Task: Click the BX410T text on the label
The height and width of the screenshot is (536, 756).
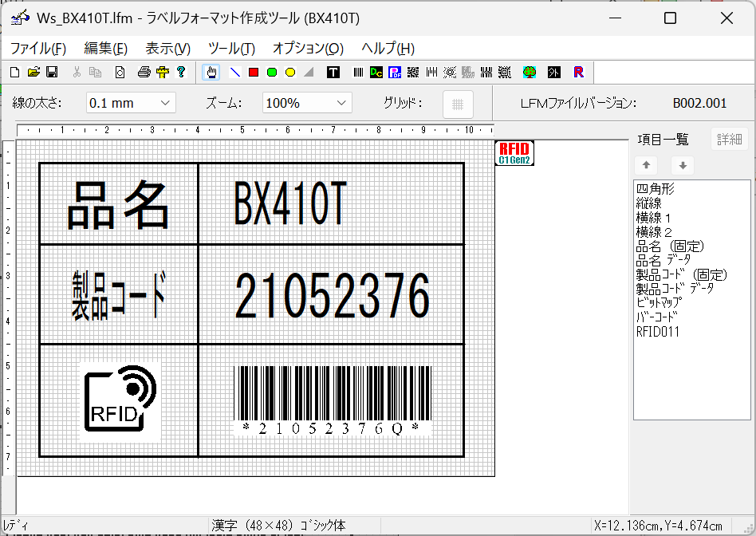Action: (290, 203)
